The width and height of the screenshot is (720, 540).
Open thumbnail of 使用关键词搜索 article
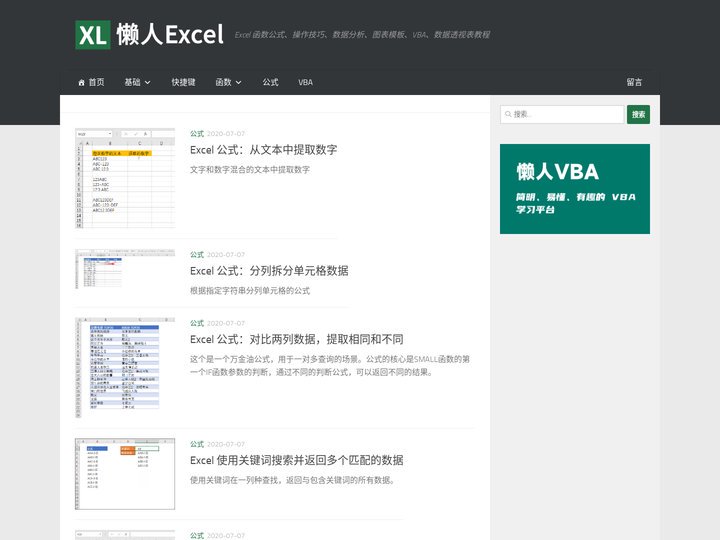[x=125, y=474]
